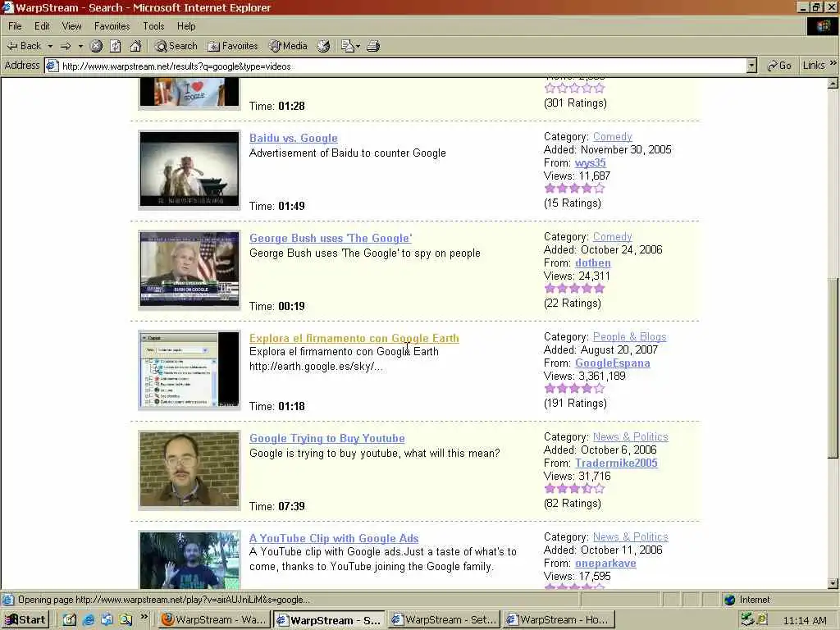Open the People & Blogs category link
This screenshot has width=840, height=630.
629,337
